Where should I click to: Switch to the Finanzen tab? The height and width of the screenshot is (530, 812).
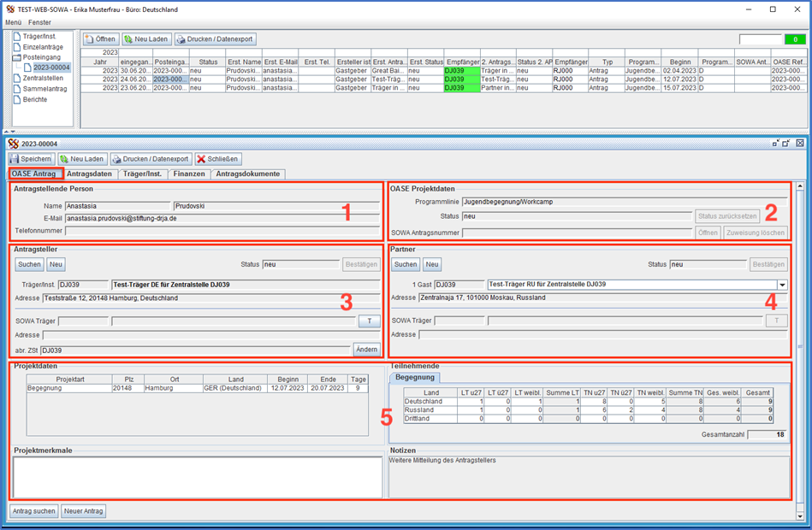coord(189,174)
